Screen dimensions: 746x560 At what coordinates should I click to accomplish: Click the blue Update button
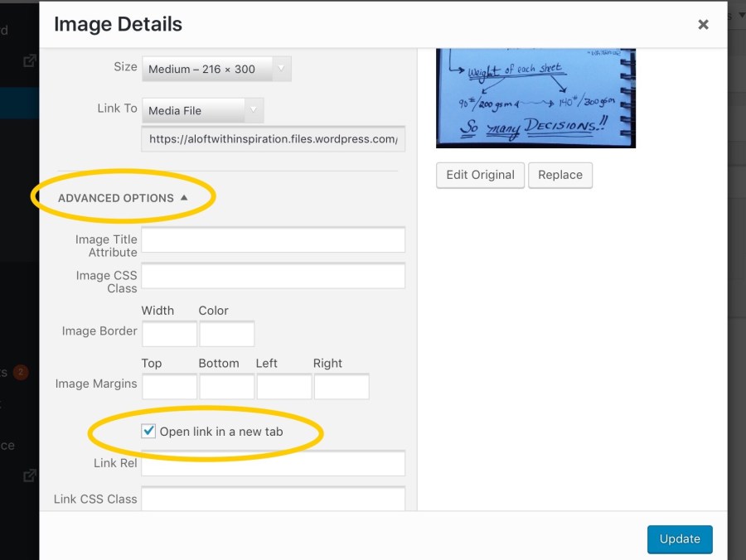679,538
